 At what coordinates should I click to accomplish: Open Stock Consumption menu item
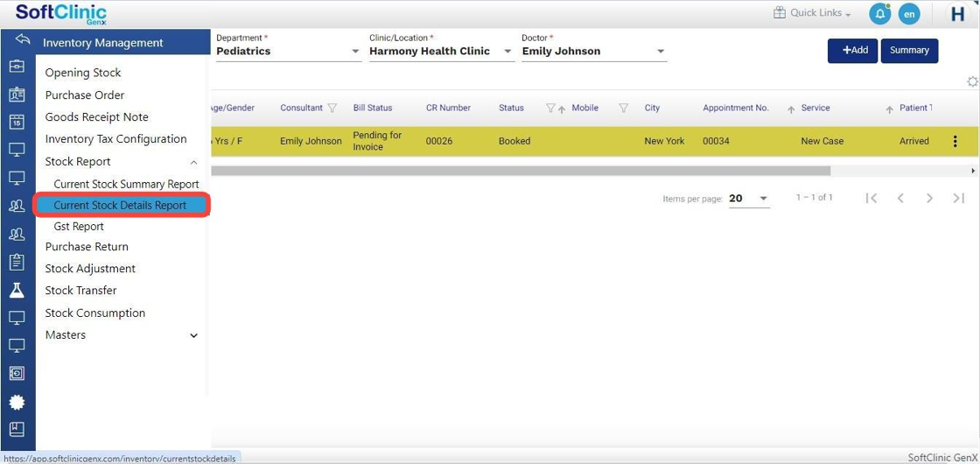(95, 313)
